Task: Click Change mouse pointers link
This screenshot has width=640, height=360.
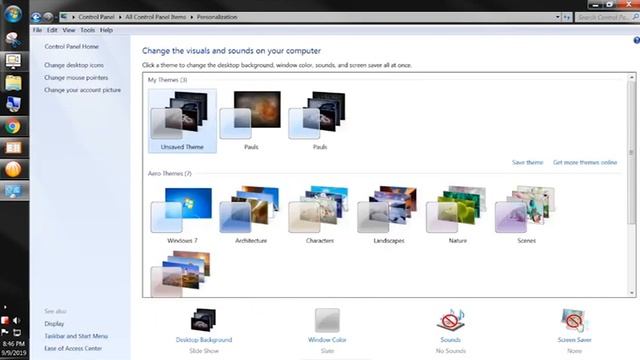Action: point(76,78)
